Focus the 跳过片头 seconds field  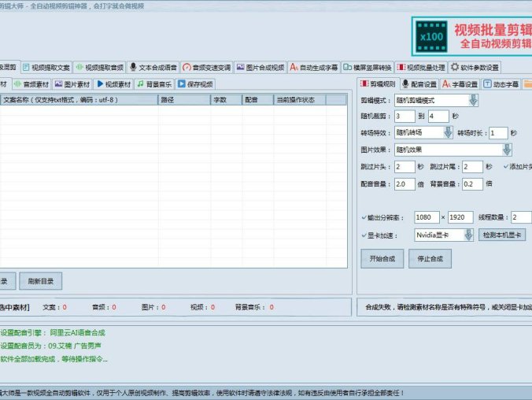click(x=405, y=167)
